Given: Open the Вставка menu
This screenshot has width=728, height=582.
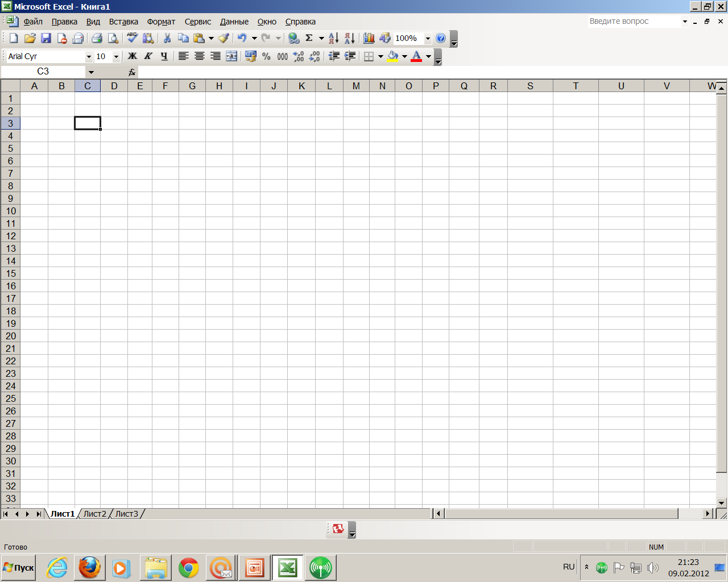Looking at the screenshot, I should 123,22.
